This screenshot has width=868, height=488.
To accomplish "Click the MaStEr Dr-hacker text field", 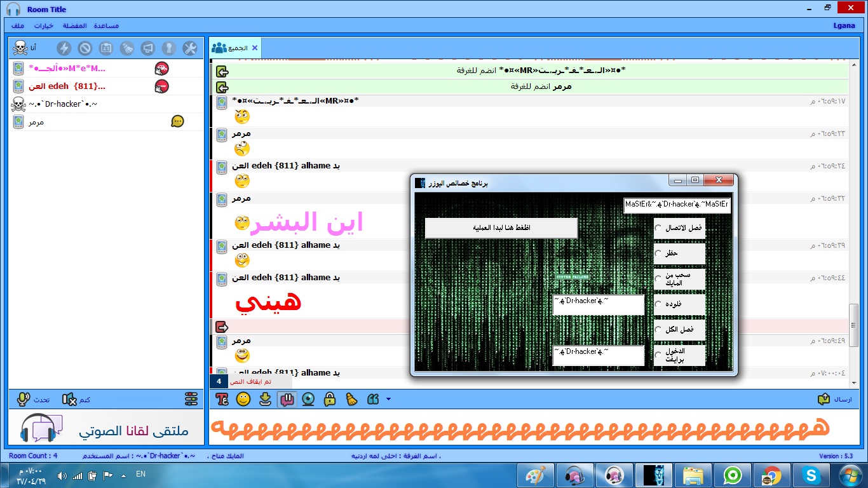I will 677,205.
